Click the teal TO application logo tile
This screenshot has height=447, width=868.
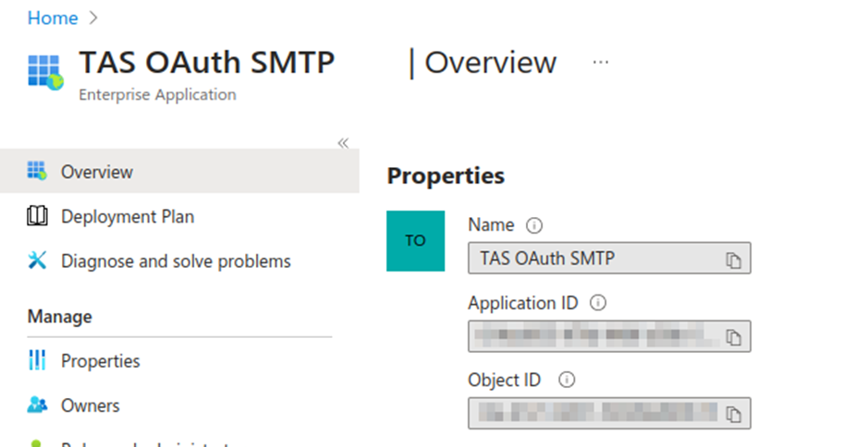415,241
